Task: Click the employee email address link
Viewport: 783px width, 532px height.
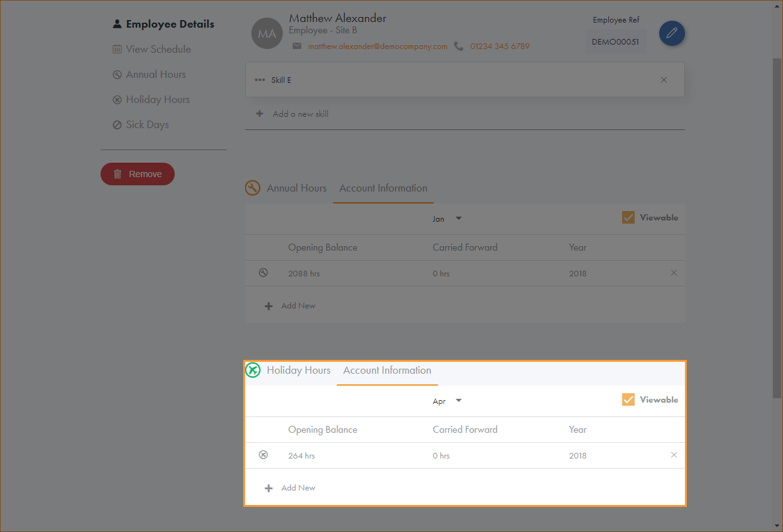Action: click(377, 46)
